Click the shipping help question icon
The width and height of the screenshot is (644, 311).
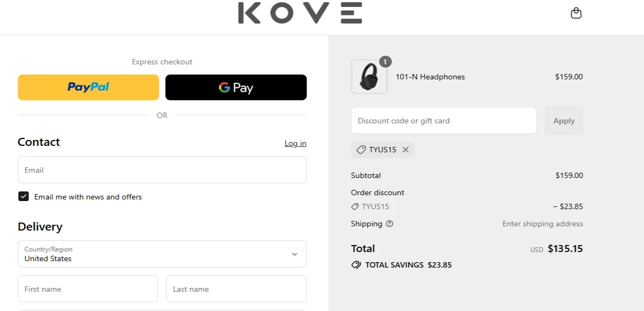390,224
